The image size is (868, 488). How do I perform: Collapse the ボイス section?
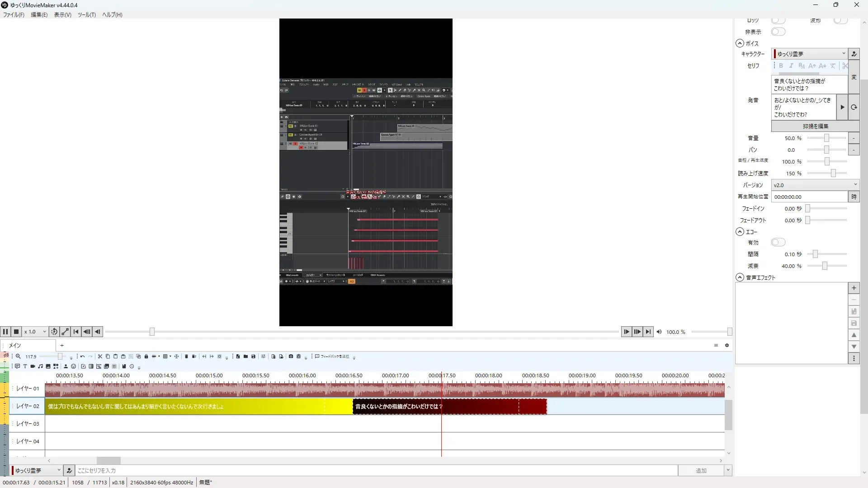click(740, 43)
